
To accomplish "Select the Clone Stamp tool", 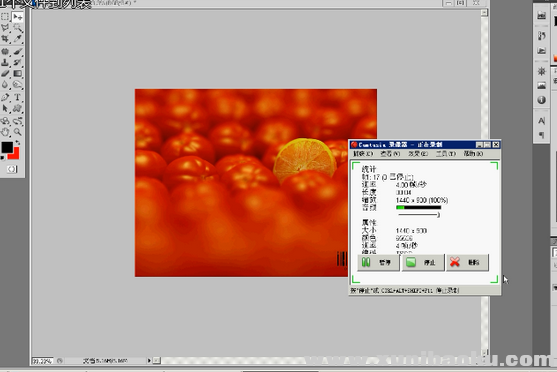I will click(5, 63).
